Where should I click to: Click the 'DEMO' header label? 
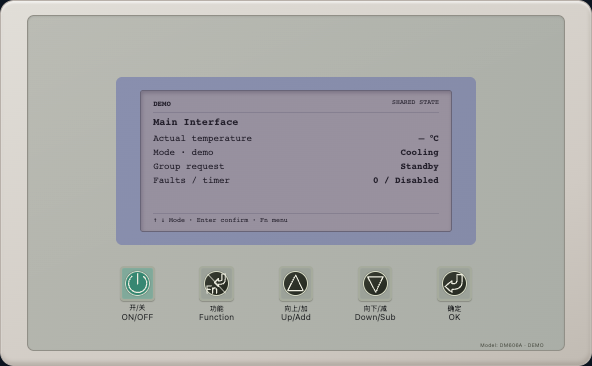tap(162, 104)
